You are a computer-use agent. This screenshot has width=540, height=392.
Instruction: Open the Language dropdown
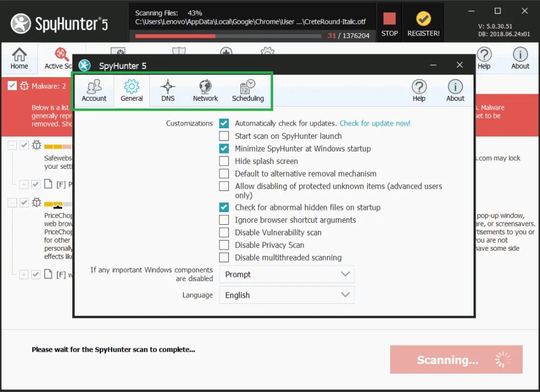[x=286, y=295]
